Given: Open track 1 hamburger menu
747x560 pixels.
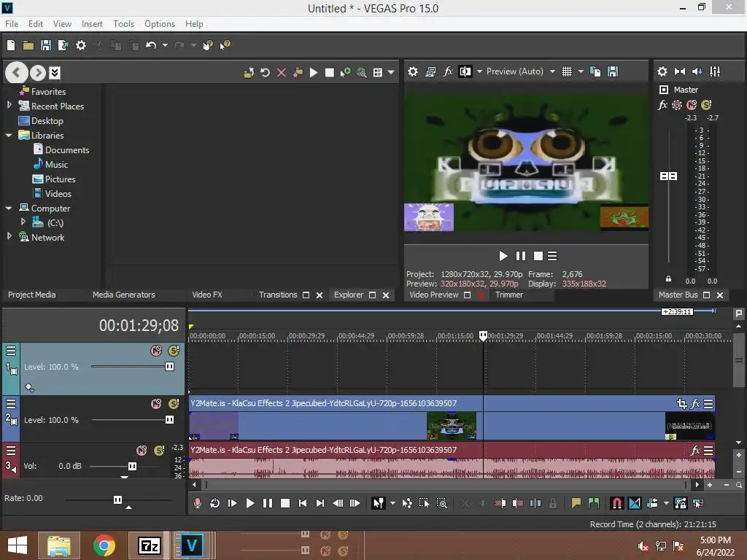Looking at the screenshot, I should pos(10,351).
